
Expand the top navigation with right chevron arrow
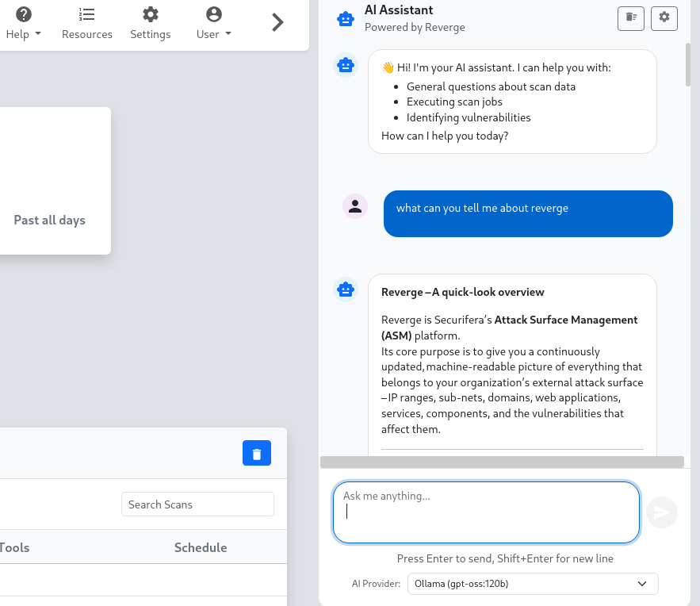click(277, 23)
